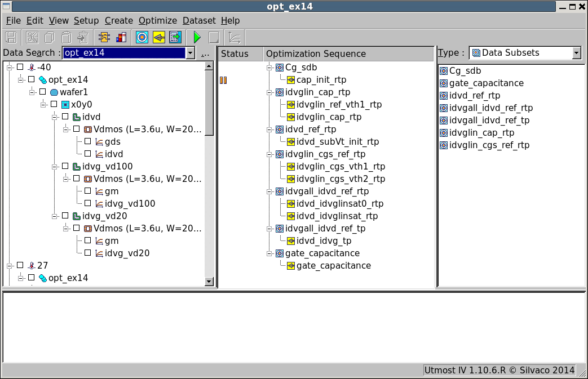Tick the gm checkbox under idvg_vd20
Viewport: 588px width, 379px height.
88,240
